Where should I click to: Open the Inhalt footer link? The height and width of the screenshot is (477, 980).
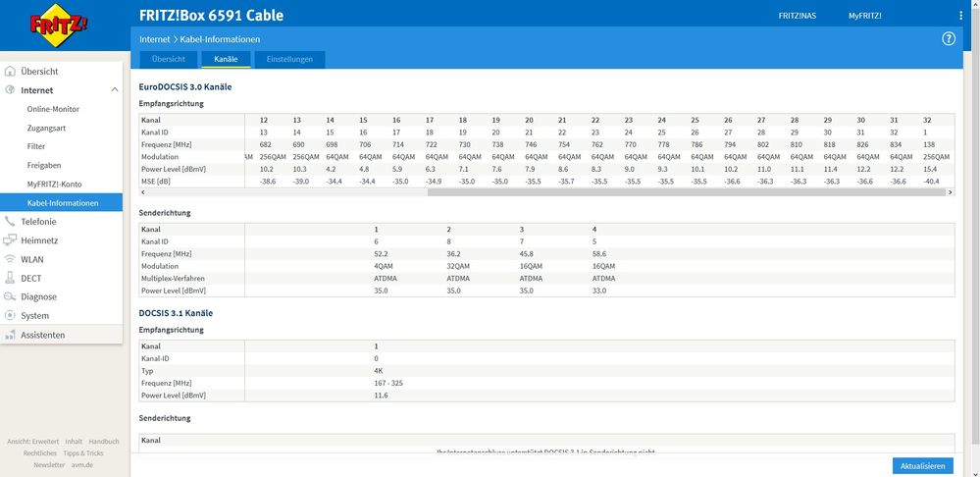(x=74, y=442)
